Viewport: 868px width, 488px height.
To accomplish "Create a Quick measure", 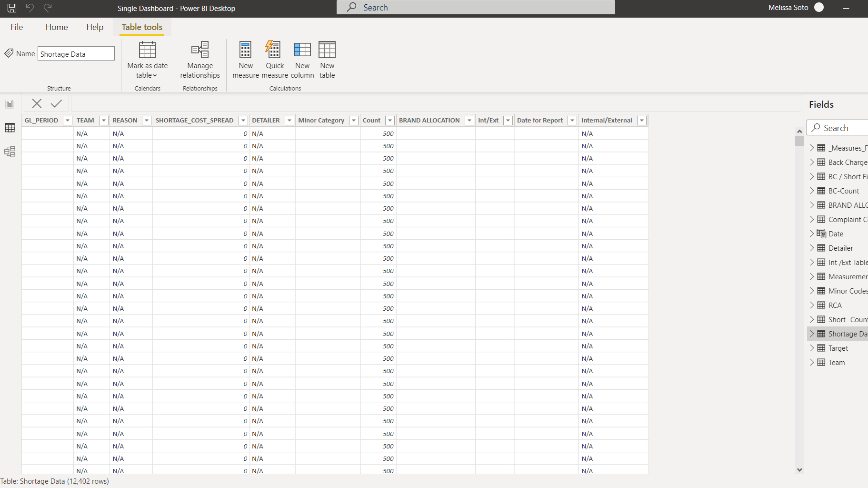I will click(275, 60).
